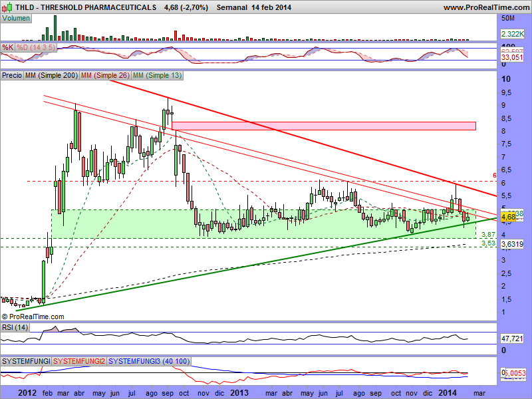Click the 33,051 stochastic value tag
Screen dimensions: 532x399
click(512, 57)
